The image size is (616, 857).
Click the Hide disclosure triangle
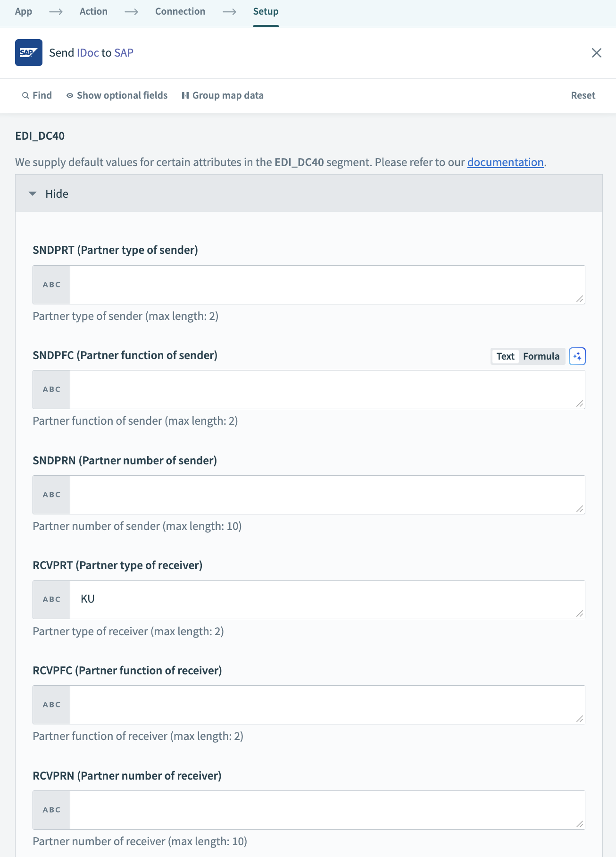33,194
